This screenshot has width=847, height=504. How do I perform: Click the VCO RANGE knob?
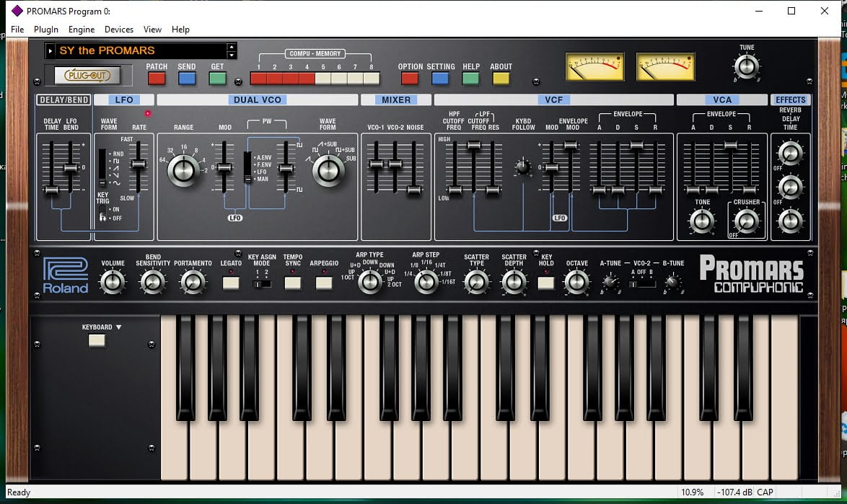[183, 170]
